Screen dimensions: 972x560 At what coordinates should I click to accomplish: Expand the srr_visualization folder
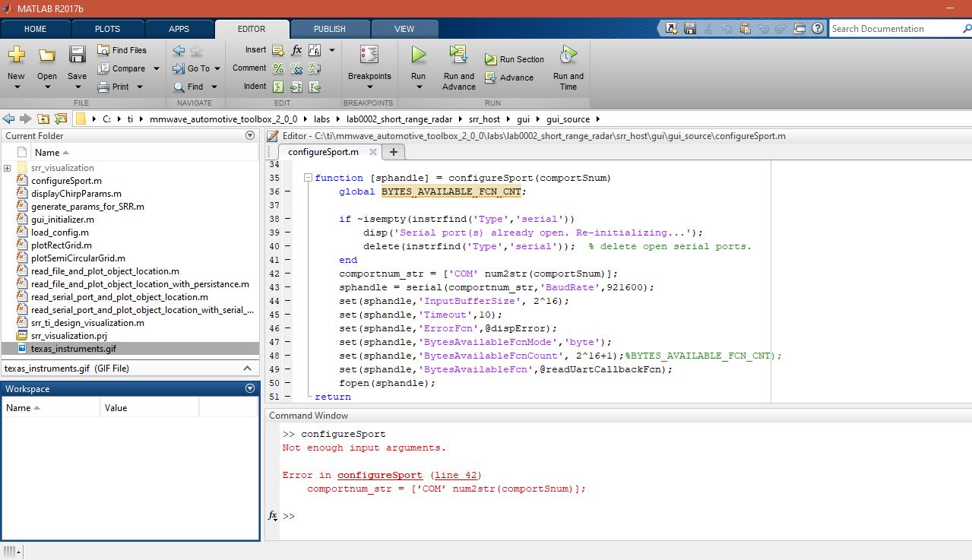(7, 168)
